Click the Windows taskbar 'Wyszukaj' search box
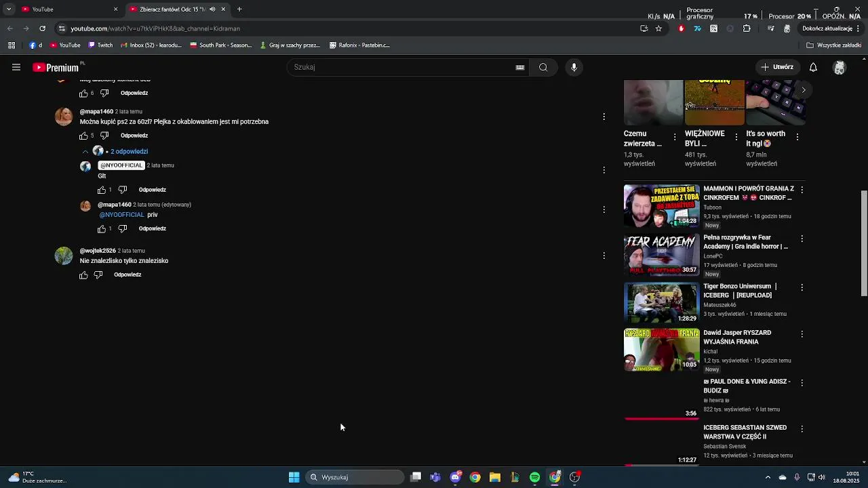Viewport: 868px width, 488px height. click(354, 477)
